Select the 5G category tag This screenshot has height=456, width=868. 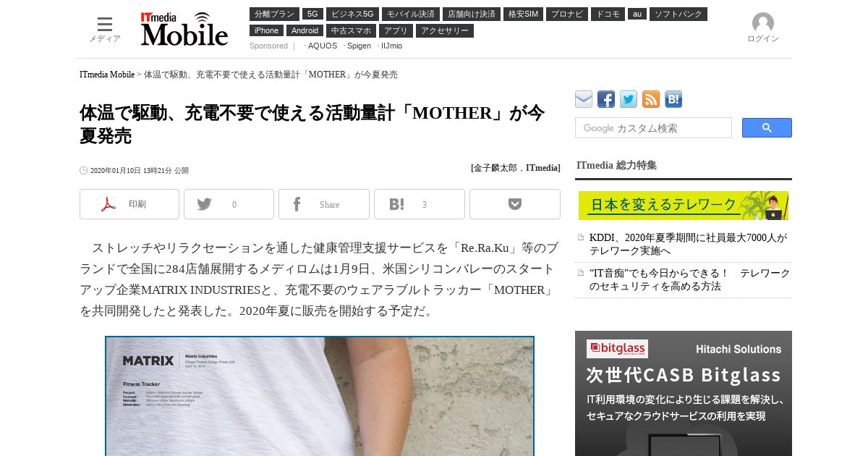312,14
